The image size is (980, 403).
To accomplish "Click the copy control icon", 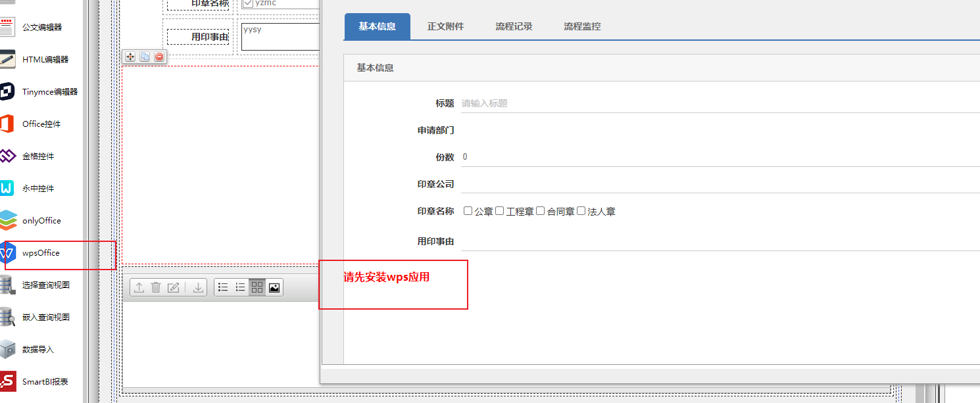I will pos(145,57).
